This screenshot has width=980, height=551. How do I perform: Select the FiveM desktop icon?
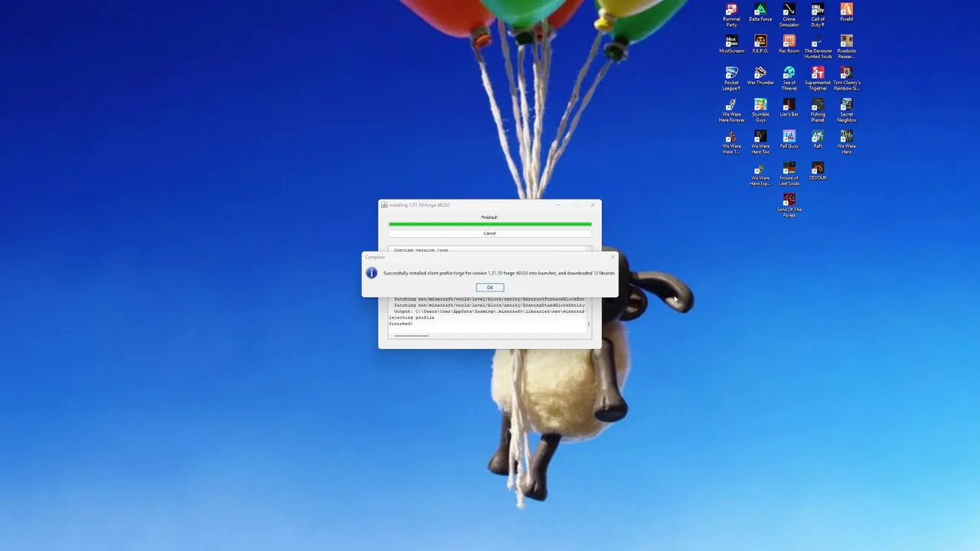[x=846, y=13]
